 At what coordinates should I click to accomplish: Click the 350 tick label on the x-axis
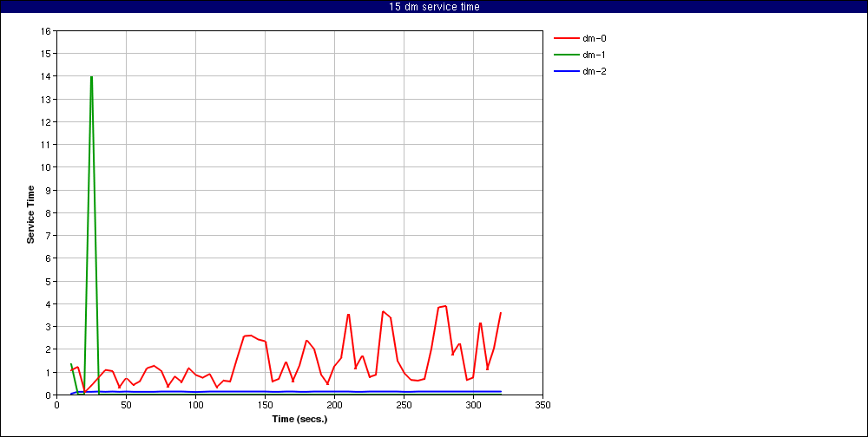tap(542, 405)
